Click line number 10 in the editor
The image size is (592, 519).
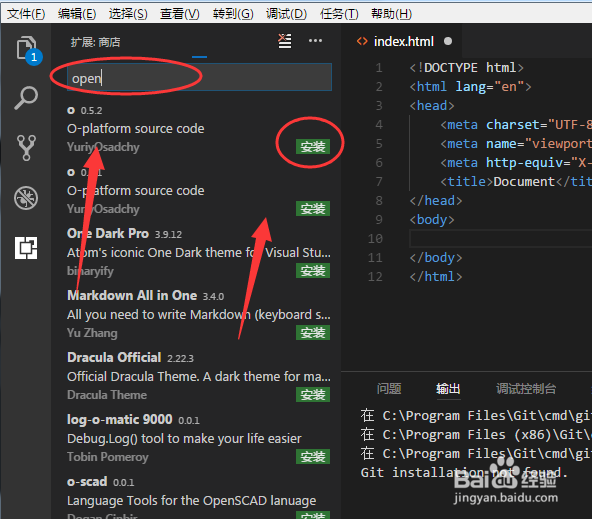coord(375,239)
